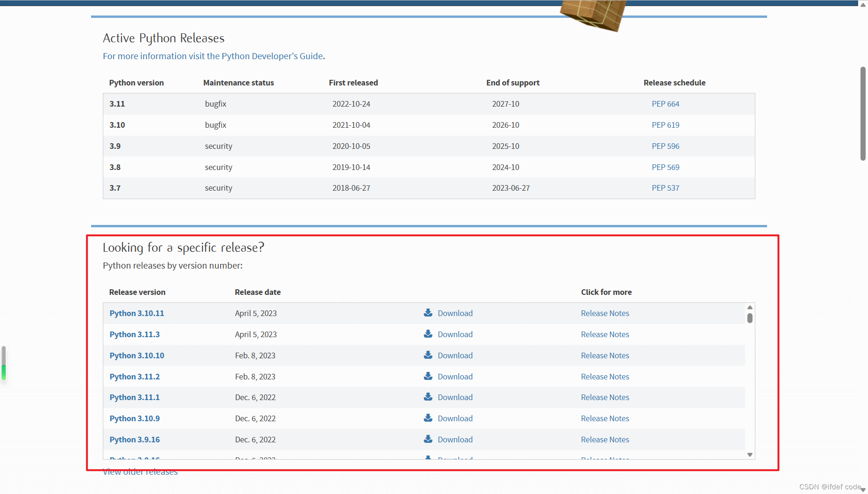Click the Release schedule column header
This screenshot has width=868, height=494.
point(674,83)
